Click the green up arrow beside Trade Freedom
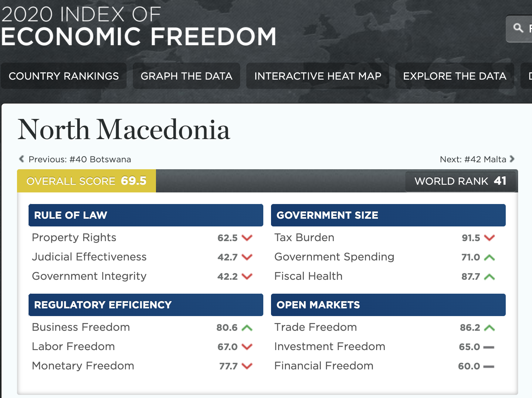The image size is (532, 398). pos(489,328)
